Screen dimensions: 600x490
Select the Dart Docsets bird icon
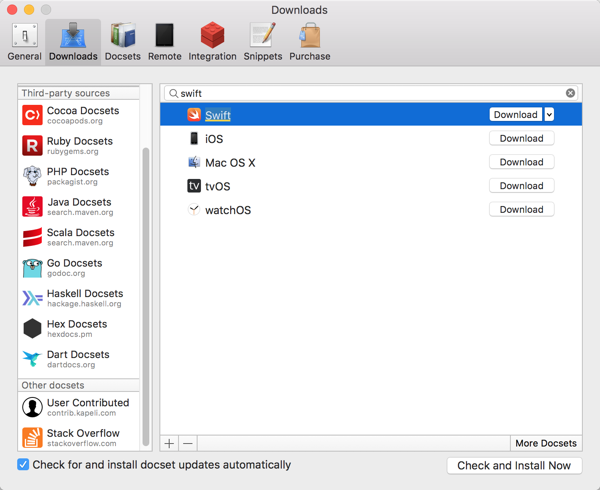(32, 359)
